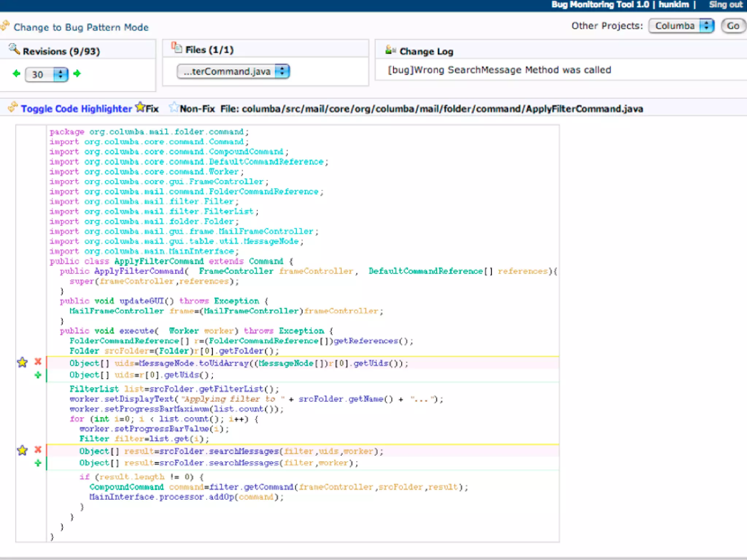
Task: Click the Revisions (9/93) heading
Action: click(61, 51)
